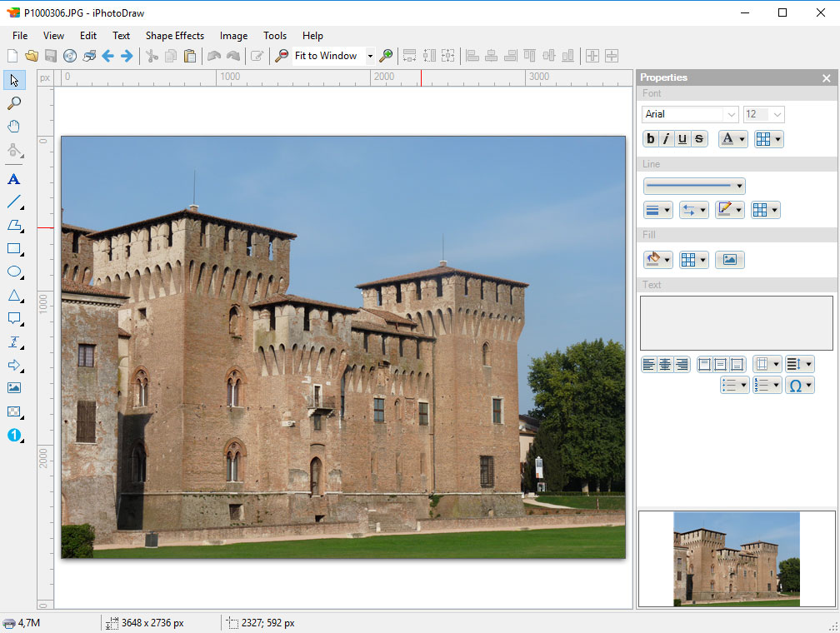Click the numbered marker tool
Screen dimensions: 840x633
click(x=13, y=435)
